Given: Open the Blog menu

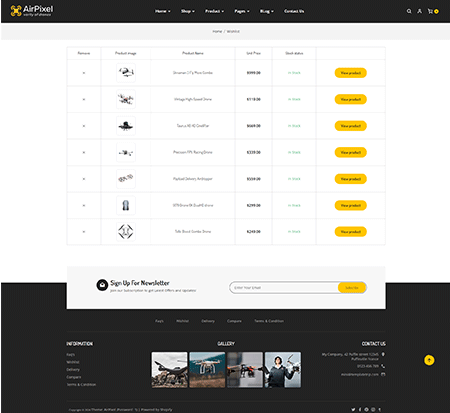Looking at the screenshot, I should (267, 11).
